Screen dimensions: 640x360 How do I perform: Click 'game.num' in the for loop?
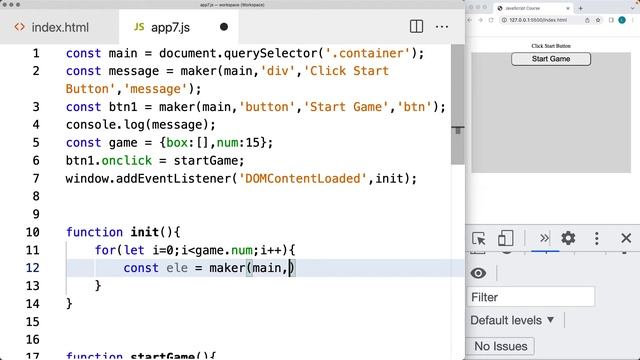(x=224, y=250)
